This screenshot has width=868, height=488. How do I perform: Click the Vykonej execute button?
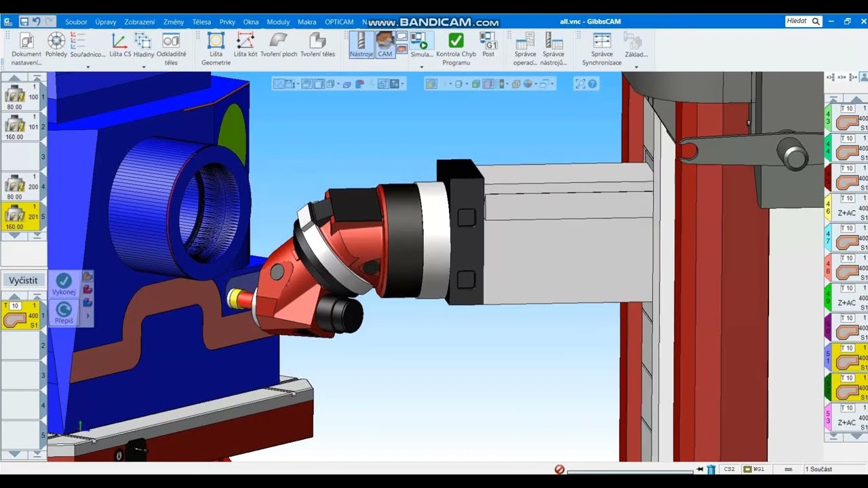pos(64,284)
